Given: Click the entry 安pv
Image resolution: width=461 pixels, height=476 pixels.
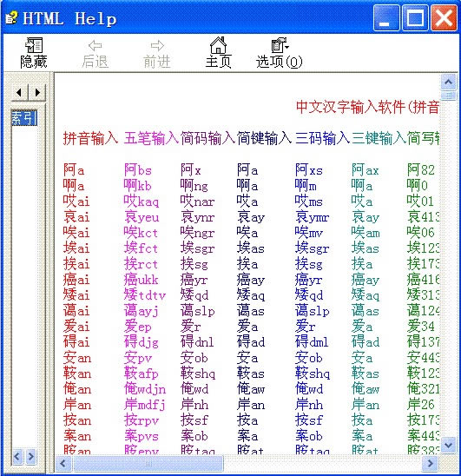Looking at the screenshot, I should point(138,358).
